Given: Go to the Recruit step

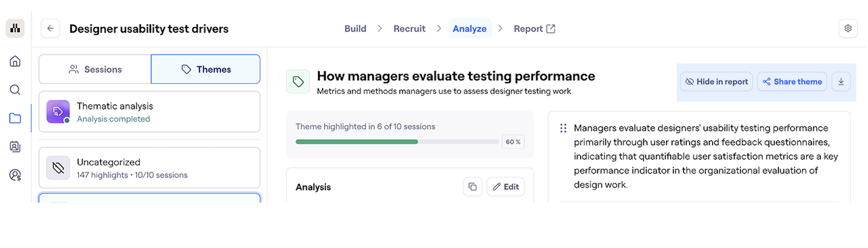Looking at the screenshot, I should [409, 29].
